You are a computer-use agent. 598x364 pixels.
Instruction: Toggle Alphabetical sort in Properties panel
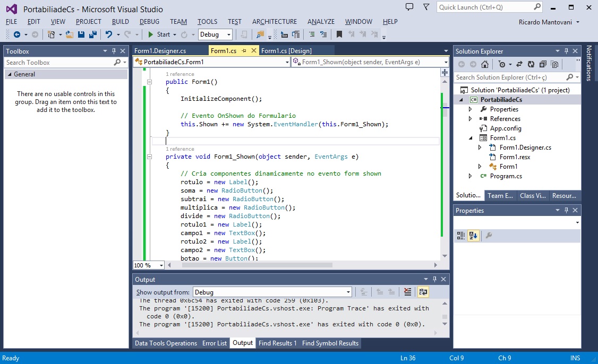pyautogui.click(x=473, y=236)
